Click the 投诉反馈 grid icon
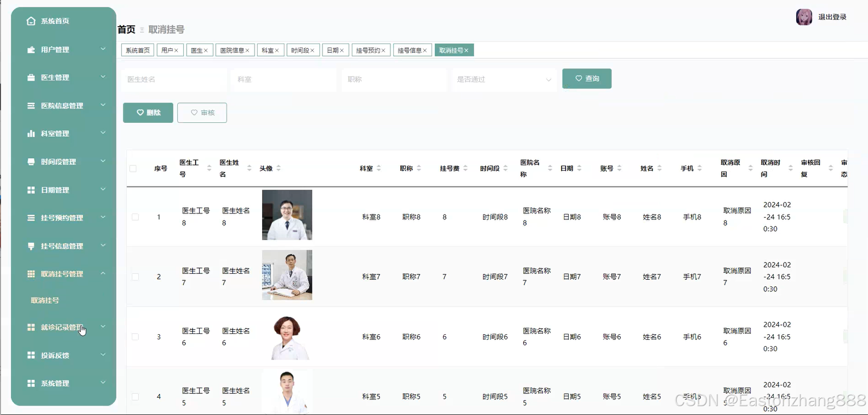868x415 pixels. 31,356
